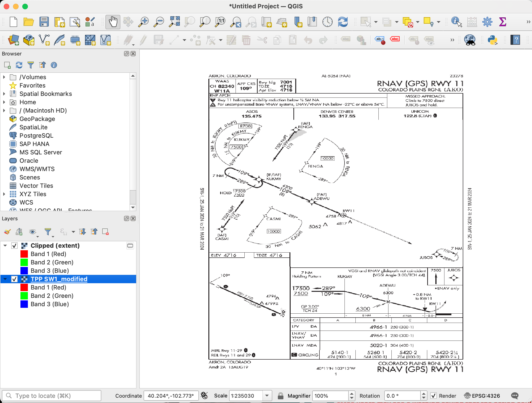Expand hidden toolbar items chevron at top right
This screenshot has height=403, width=532.
coord(528,22)
